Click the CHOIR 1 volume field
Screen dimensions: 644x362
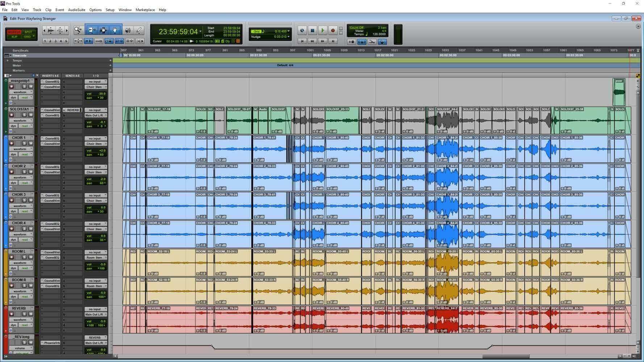point(96,150)
